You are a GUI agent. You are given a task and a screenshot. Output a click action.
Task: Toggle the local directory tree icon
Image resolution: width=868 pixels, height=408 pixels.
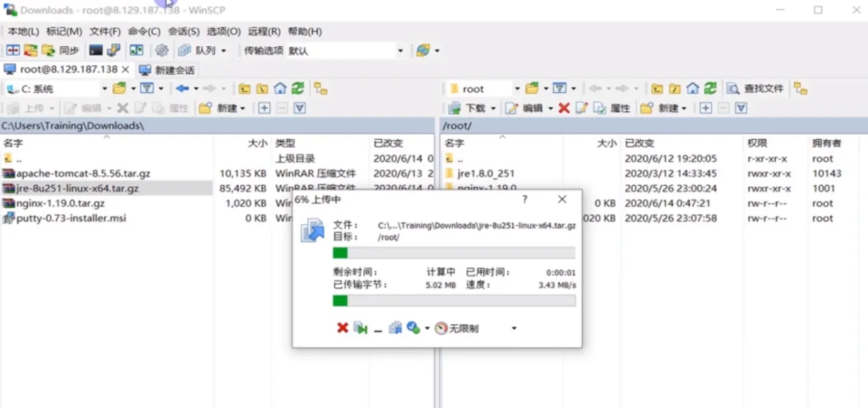(321, 89)
